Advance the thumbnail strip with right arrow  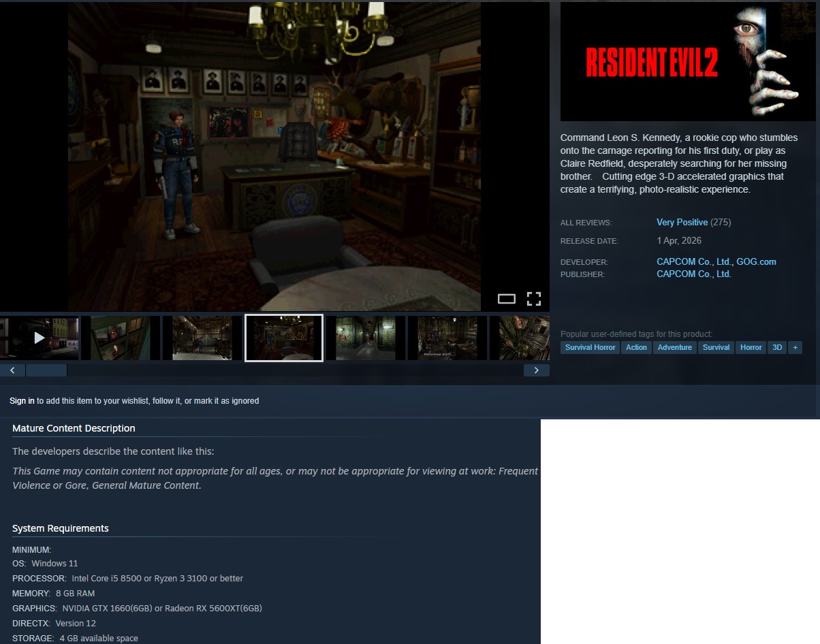[x=537, y=370]
